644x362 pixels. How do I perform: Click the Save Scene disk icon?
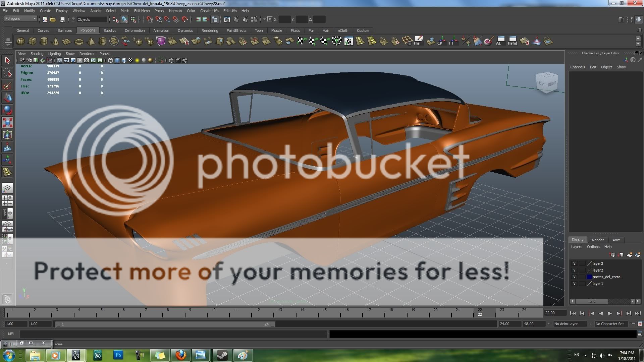(x=62, y=19)
